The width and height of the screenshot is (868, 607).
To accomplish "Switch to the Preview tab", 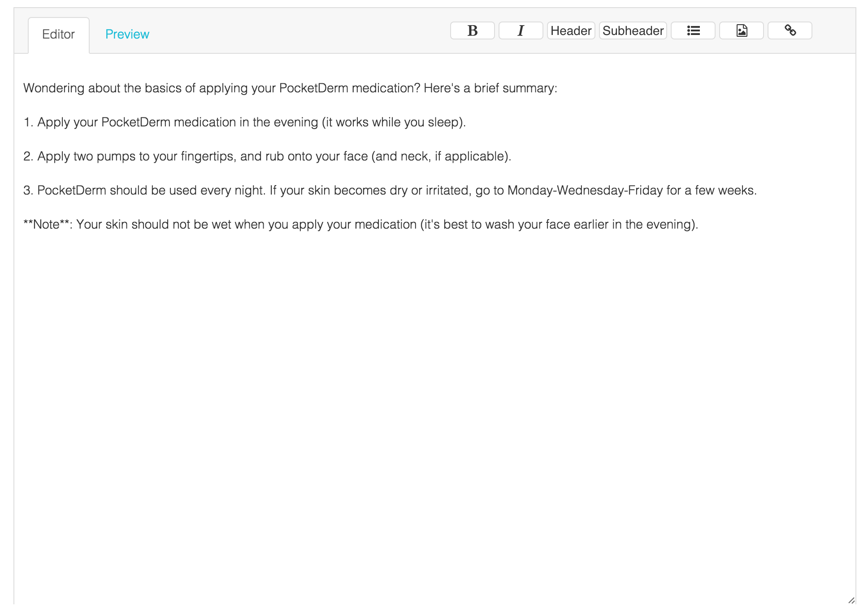I will pyautogui.click(x=127, y=34).
